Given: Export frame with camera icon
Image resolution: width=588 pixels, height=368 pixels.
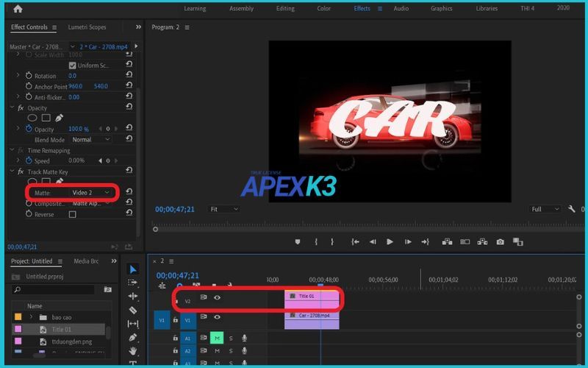Looking at the screenshot, I should (501, 242).
